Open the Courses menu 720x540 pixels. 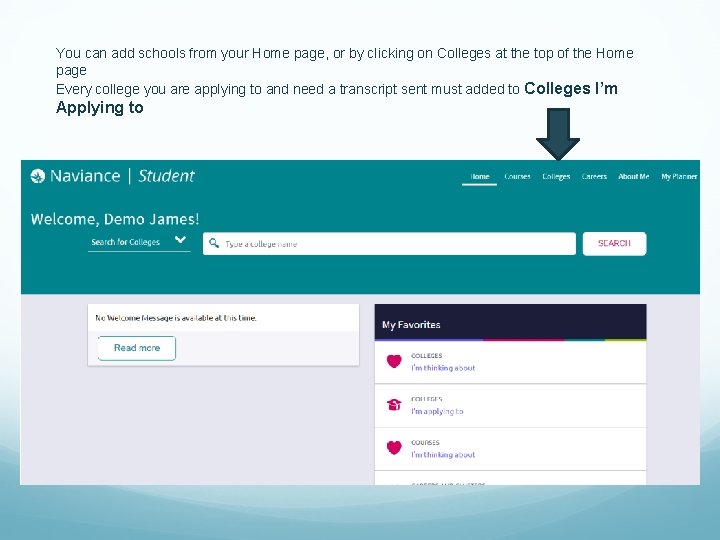point(517,176)
